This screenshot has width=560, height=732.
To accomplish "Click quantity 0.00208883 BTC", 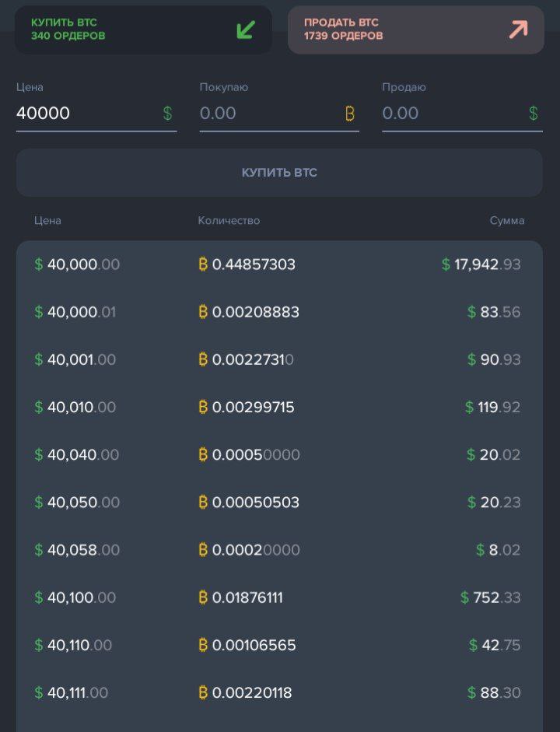I will click(249, 312).
